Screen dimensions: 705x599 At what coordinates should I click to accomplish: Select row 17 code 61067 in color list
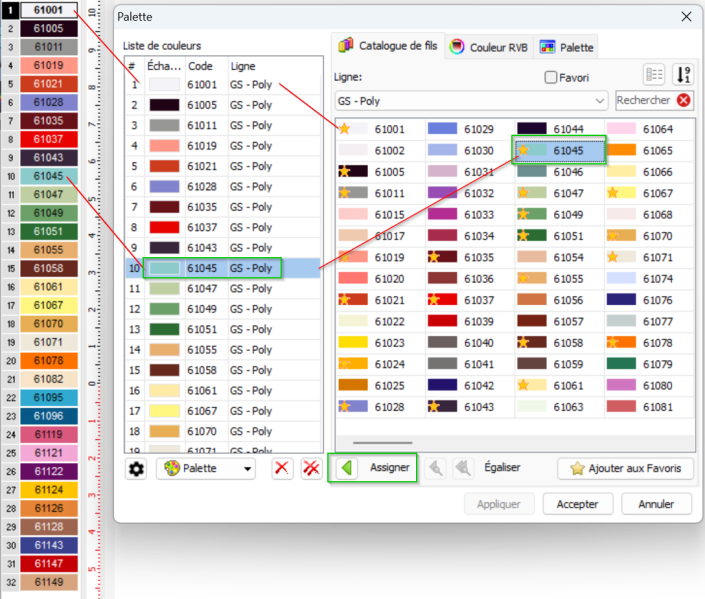(223, 411)
